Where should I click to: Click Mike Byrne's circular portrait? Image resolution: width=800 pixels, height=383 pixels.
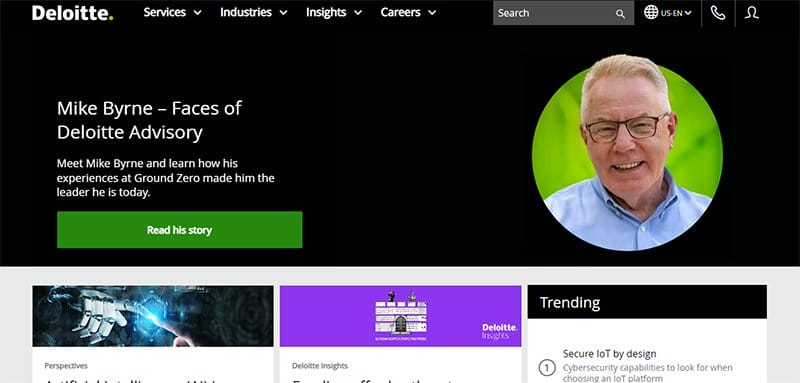pos(627,153)
